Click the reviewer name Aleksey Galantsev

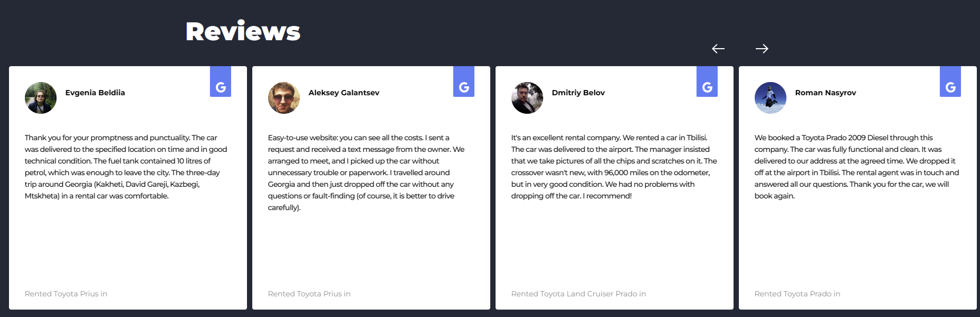[344, 93]
